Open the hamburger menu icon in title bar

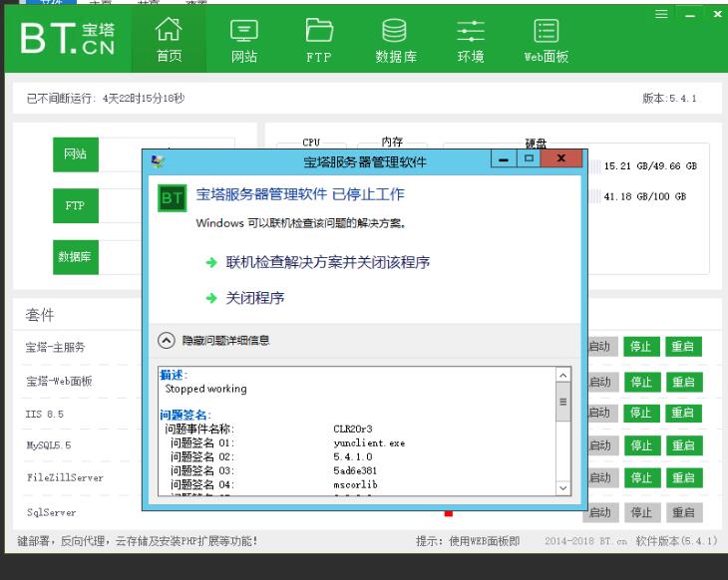pyautogui.click(x=661, y=14)
